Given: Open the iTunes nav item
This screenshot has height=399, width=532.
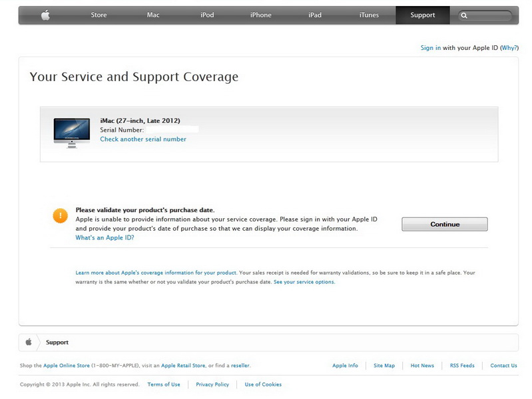Looking at the screenshot, I should click(x=369, y=15).
